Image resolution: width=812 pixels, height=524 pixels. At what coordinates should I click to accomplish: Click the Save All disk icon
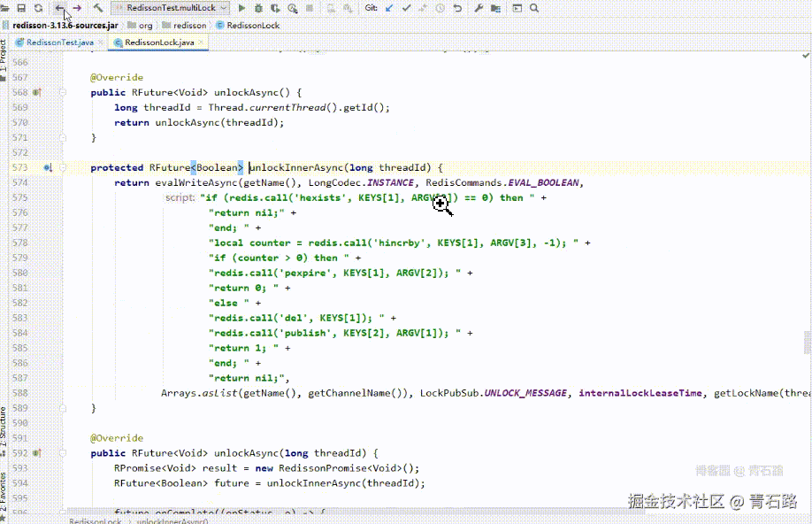(21, 8)
